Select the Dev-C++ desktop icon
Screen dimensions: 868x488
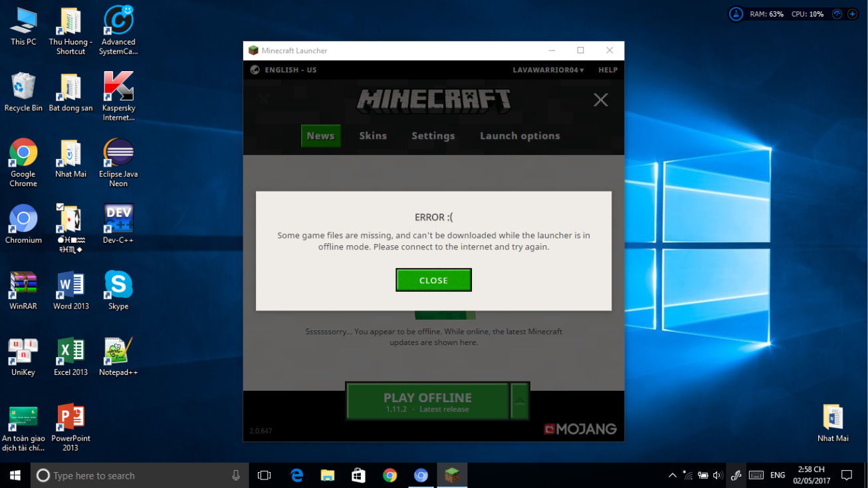118,225
